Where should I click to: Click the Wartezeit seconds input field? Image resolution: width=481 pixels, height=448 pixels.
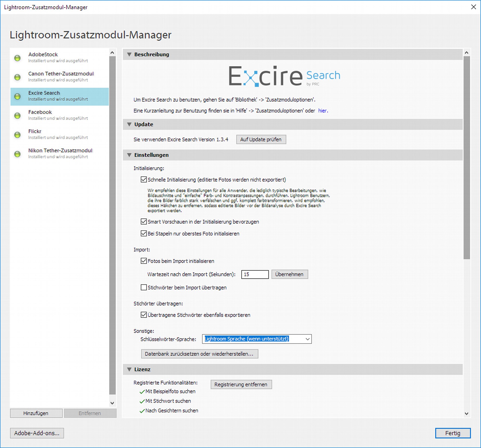(x=255, y=274)
